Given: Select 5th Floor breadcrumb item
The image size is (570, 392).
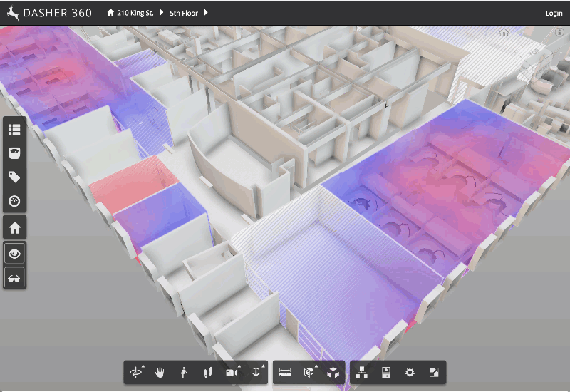Looking at the screenshot, I should coord(184,13).
